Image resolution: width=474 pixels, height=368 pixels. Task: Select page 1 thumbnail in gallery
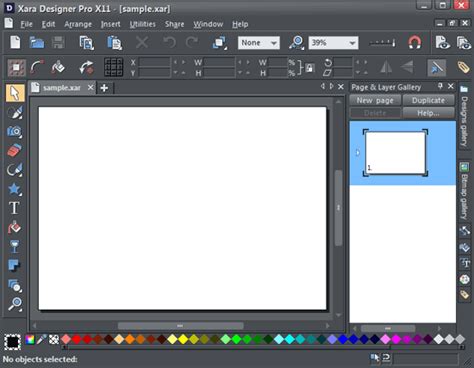click(395, 153)
